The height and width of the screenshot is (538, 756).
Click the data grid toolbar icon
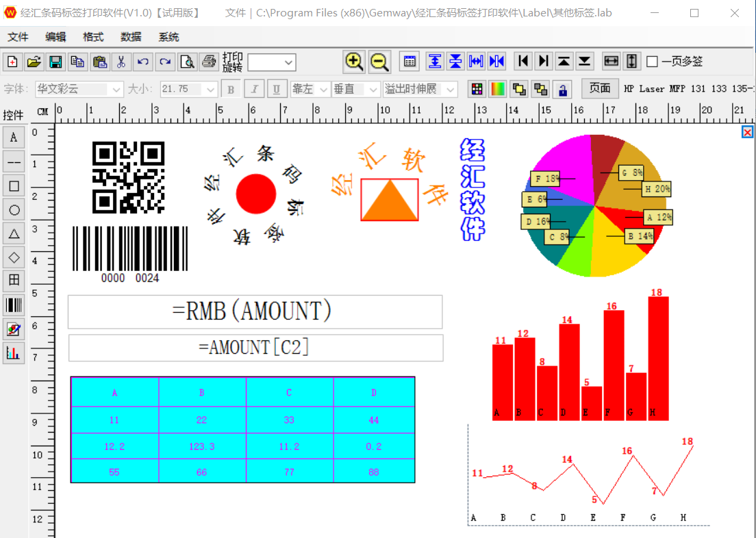coord(409,61)
